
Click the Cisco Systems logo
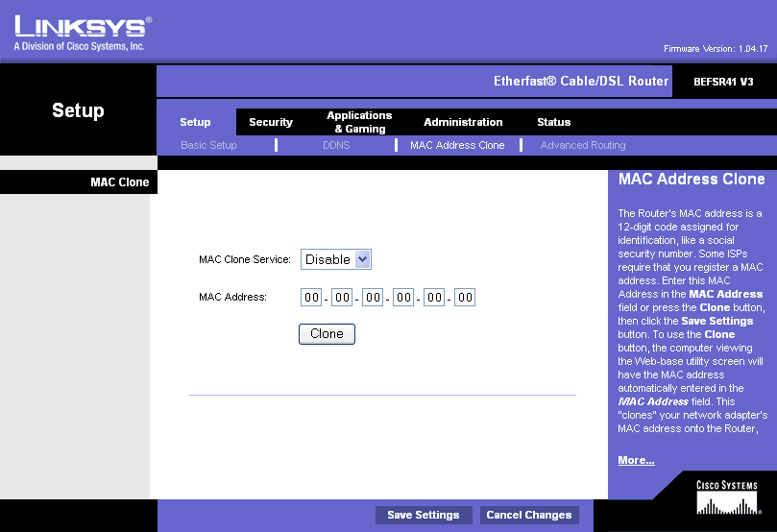click(727, 496)
